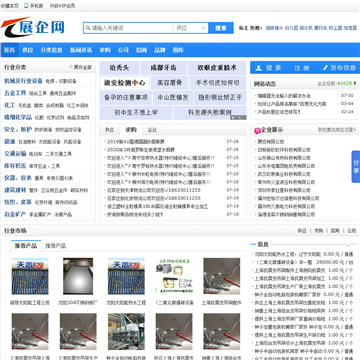Screen dimensions: 360x360
Task: Open the 招商 link in the 行业市场 header
Action: pyautogui.click(x=335, y=231)
